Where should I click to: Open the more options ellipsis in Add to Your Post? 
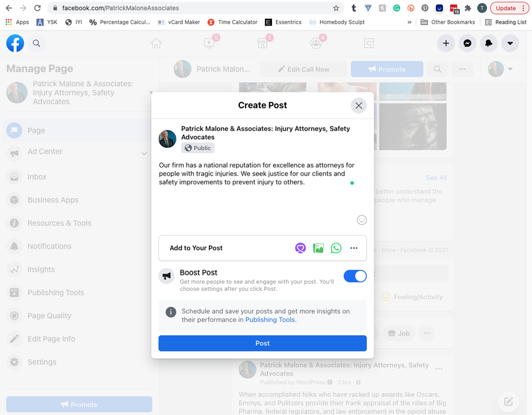coord(354,248)
